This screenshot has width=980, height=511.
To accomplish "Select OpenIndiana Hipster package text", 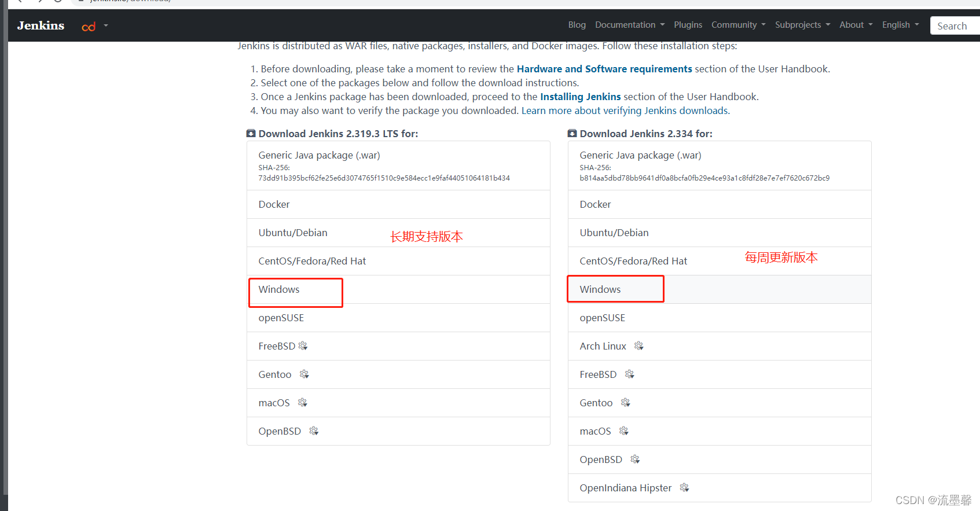I will click(x=626, y=488).
